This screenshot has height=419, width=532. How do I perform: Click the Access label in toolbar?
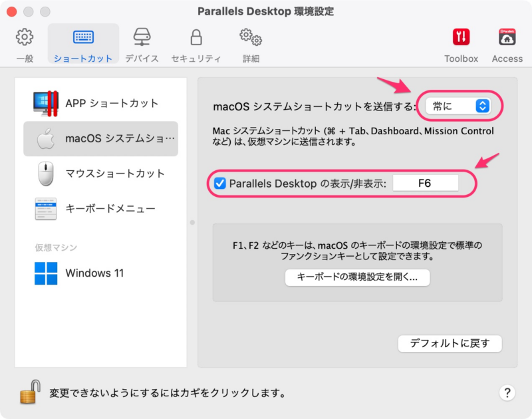[x=507, y=59]
